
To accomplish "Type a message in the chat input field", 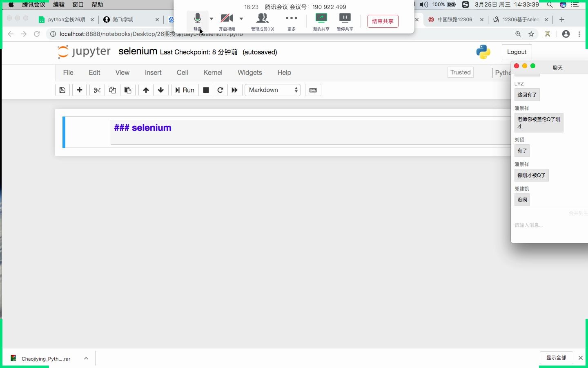I will coord(550,225).
